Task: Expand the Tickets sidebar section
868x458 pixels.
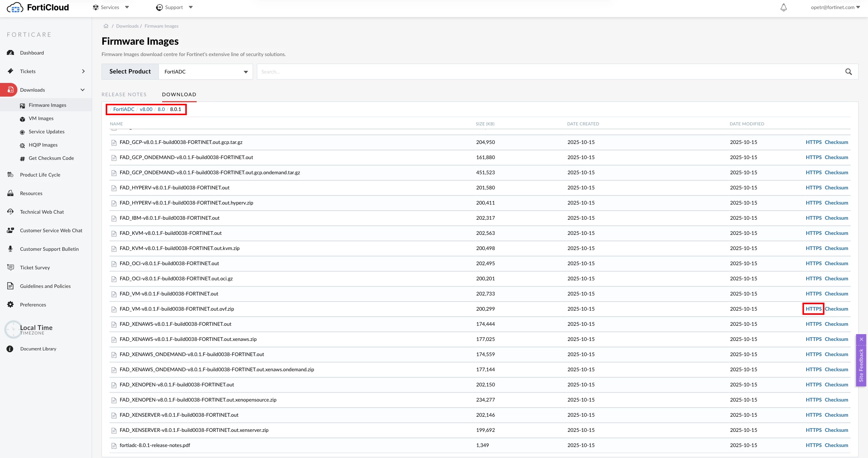Action: tap(83, 71)
